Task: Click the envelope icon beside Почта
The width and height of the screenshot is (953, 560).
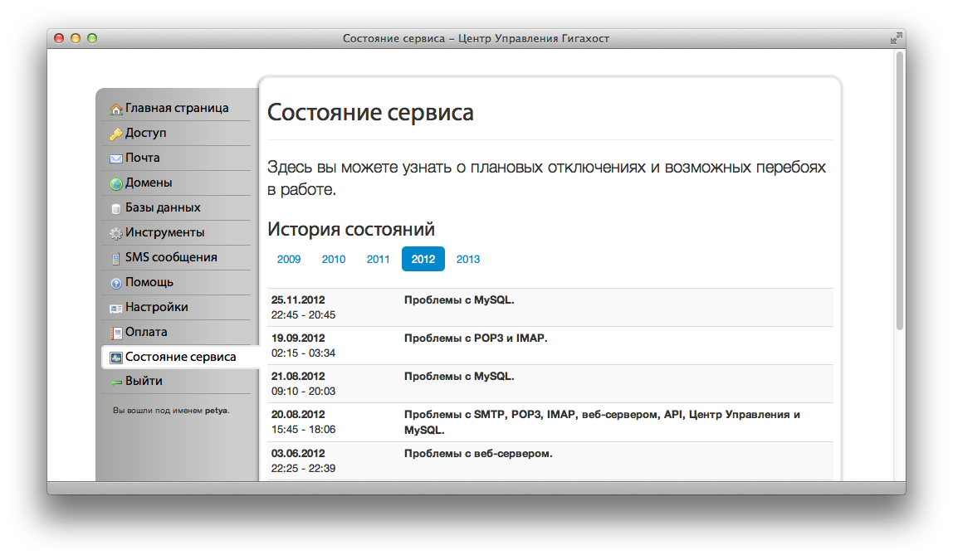Action: point(116,158)
